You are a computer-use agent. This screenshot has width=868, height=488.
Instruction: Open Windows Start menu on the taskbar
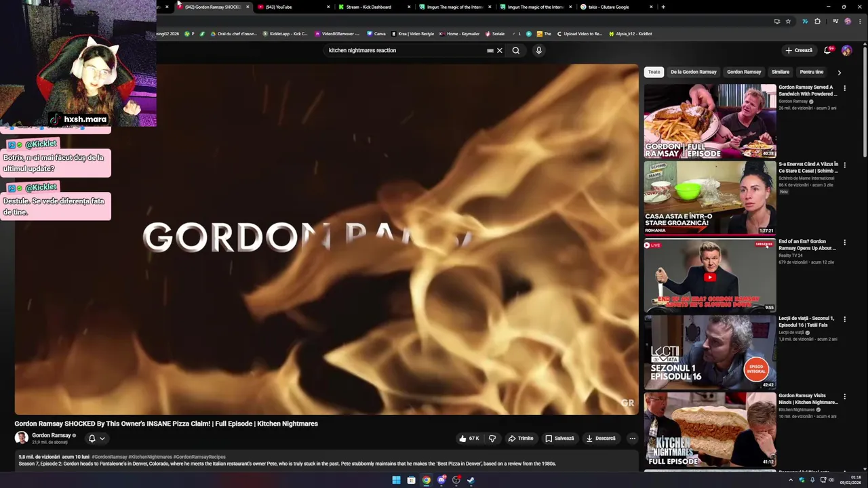click(396, 481)
